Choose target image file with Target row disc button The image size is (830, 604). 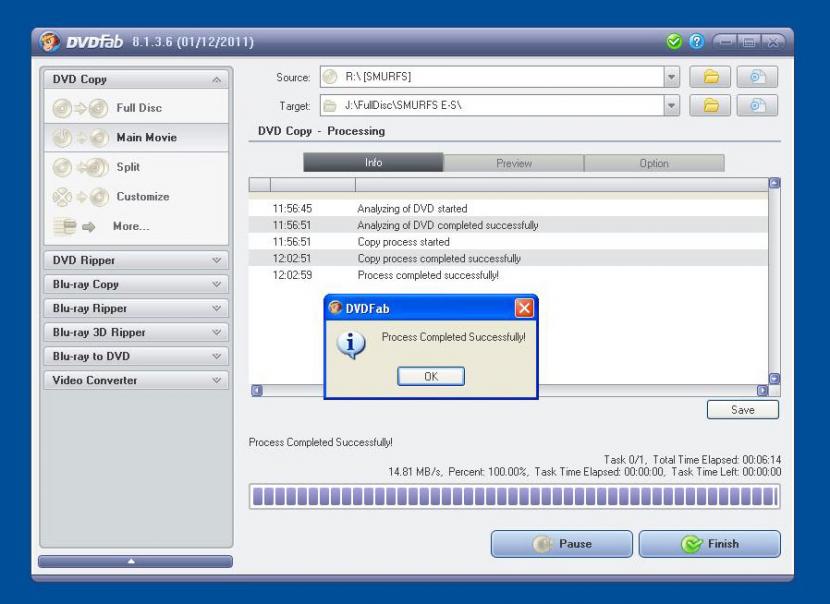pyautogui.click(x=757, y=105)
